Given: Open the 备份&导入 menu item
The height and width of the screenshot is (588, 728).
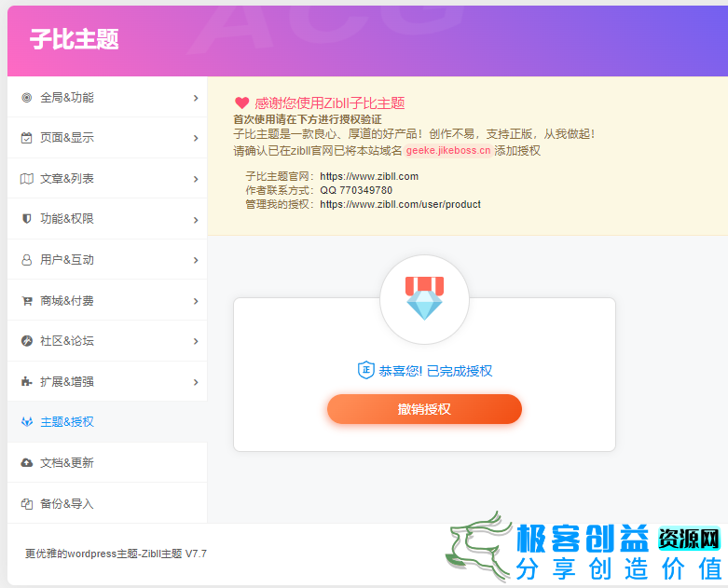Looking at the screenshot, I should [x=107, y=503].
